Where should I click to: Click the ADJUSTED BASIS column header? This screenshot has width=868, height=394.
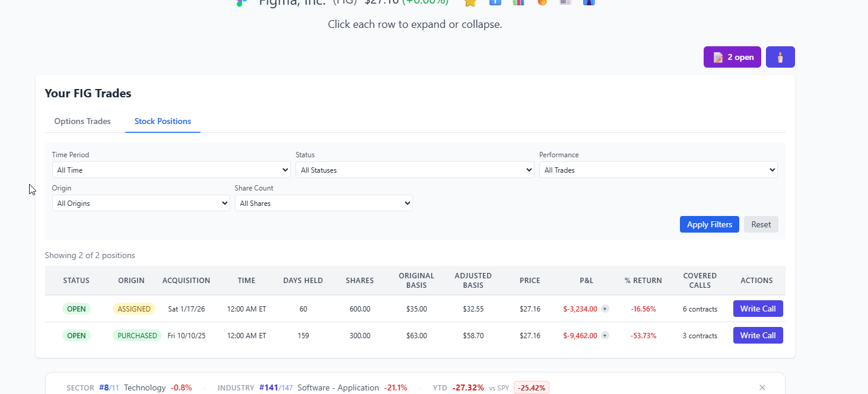(x=473, y=281)
